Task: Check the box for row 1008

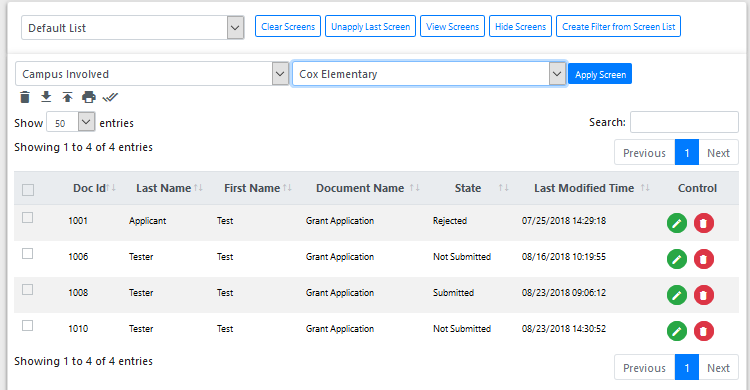Action: pos(28,290)
